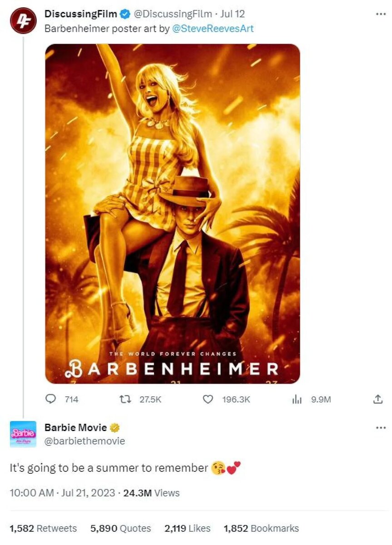Screen dimensions: 392x545
Task: Open the @SteveReevesArt mention link
Action: pyautogui.click(x=213, y=29)
